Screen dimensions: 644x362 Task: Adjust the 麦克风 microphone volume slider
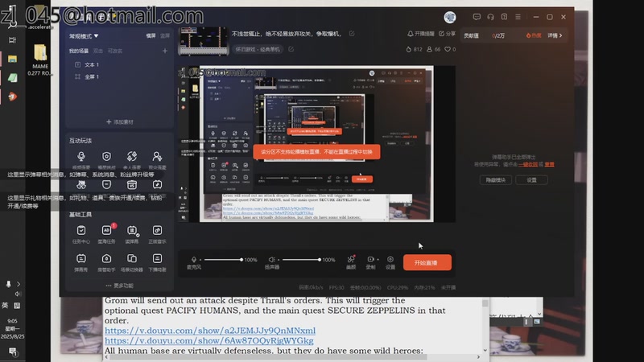point(223,260)
